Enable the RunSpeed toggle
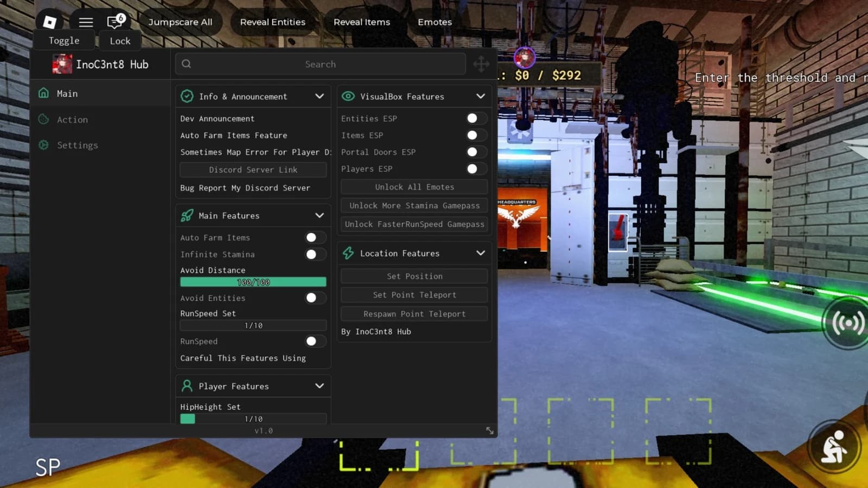868x488 pixels. coord(315,341)
